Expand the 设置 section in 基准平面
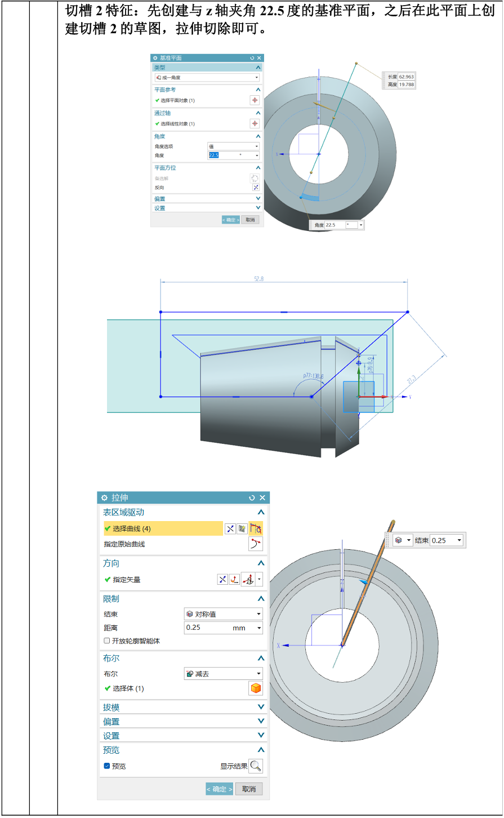This screenshot has height=818, width=504. point(258,208)
